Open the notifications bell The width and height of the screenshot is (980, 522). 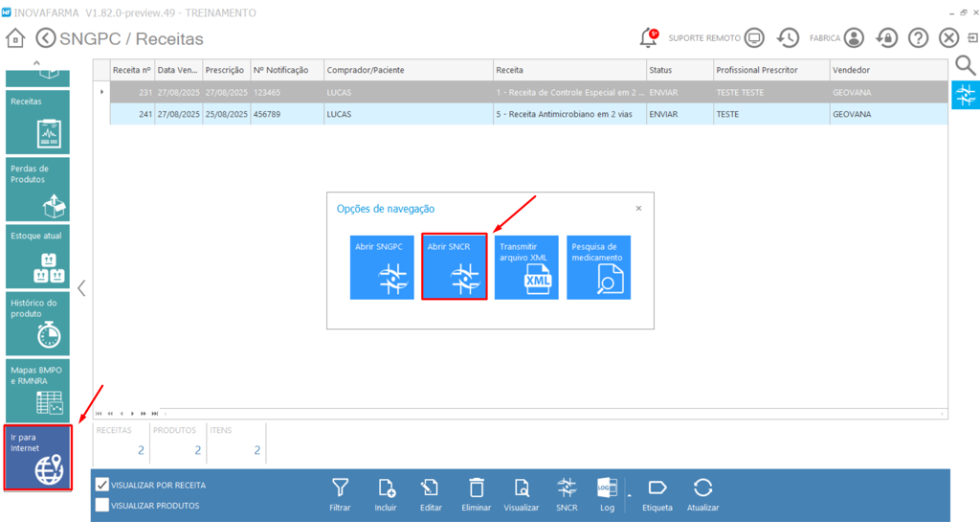click(649, 38)
